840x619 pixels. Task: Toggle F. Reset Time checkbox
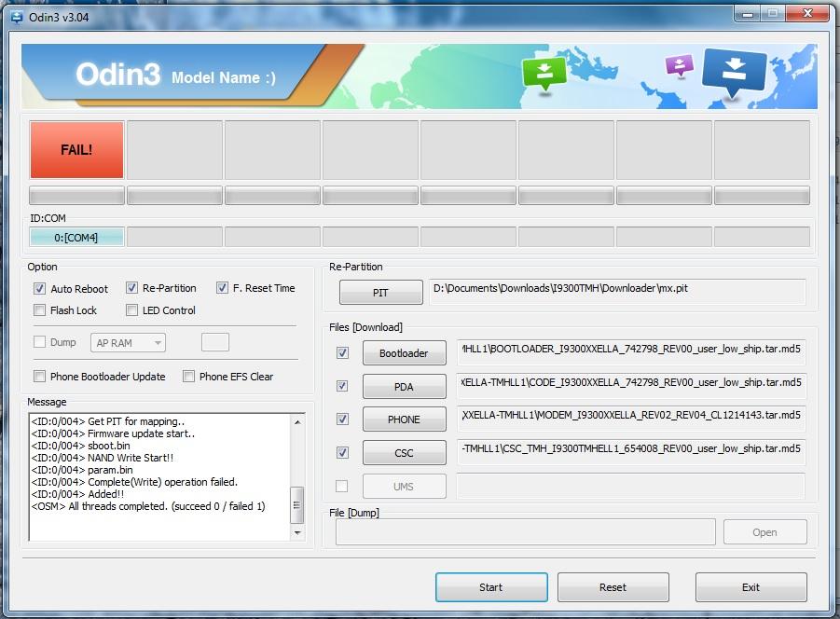(x=222, y=288)
